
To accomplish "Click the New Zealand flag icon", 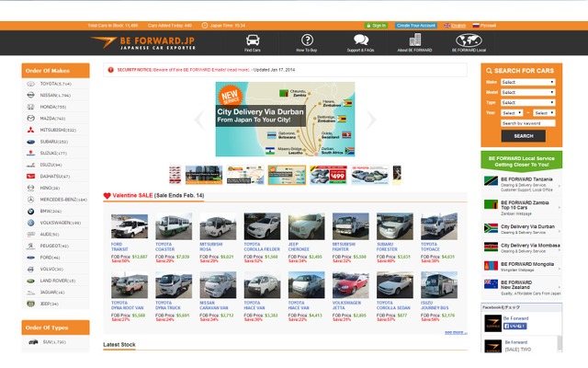I will pos(491,284).
